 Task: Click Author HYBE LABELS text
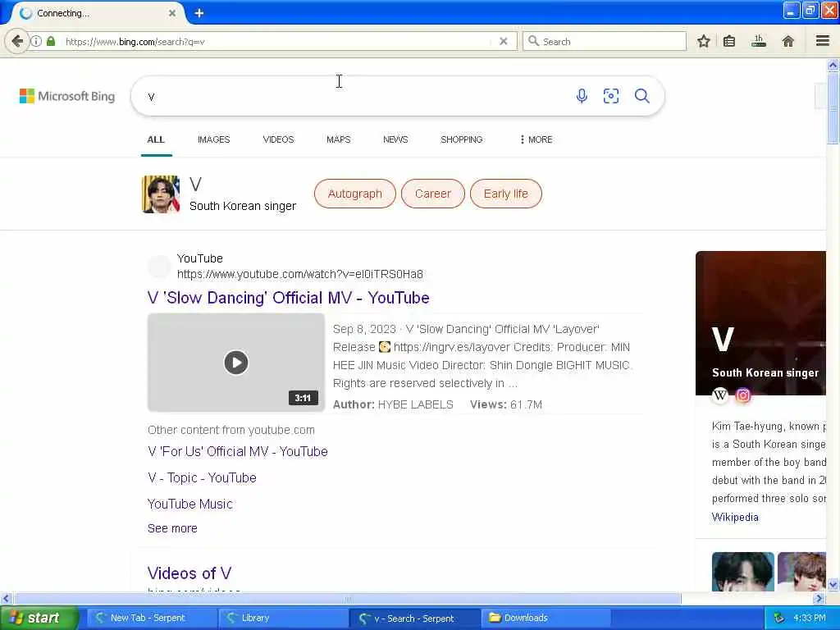(393, 404)
